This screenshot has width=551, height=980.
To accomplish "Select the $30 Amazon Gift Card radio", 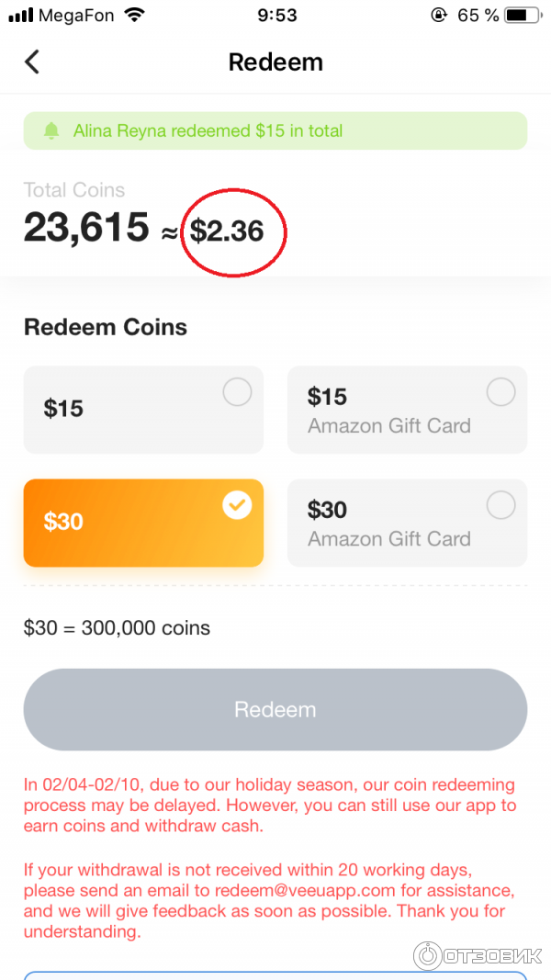I will tap(500, 505).
